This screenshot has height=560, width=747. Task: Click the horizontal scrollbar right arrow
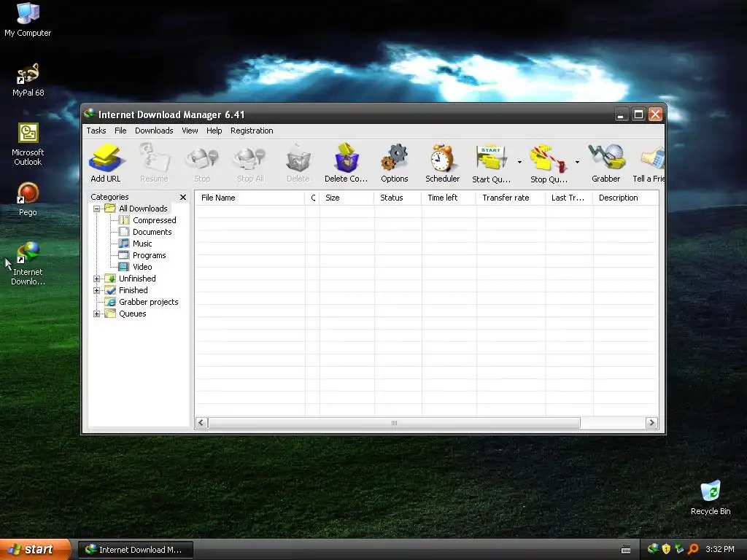pos(651,423)
